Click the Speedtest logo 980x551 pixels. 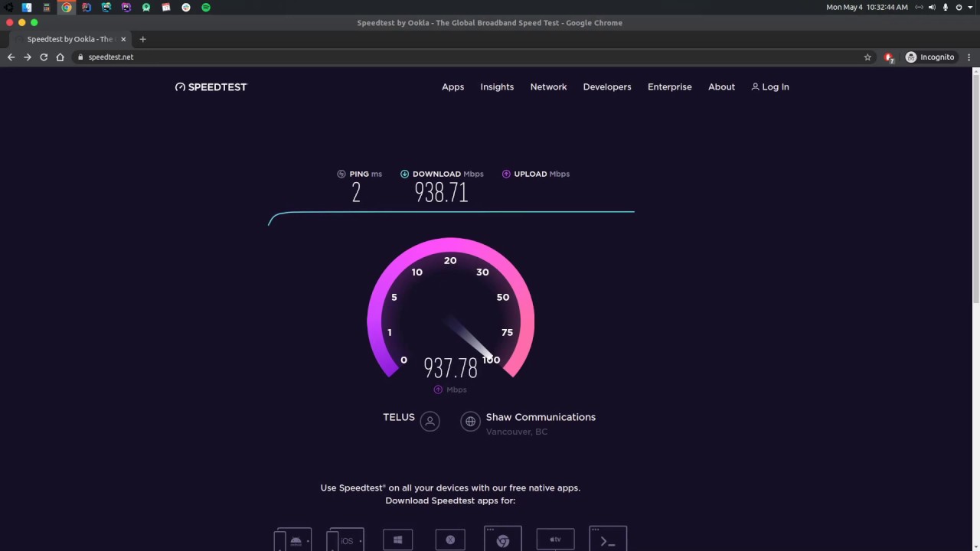[x=211, y=87]
